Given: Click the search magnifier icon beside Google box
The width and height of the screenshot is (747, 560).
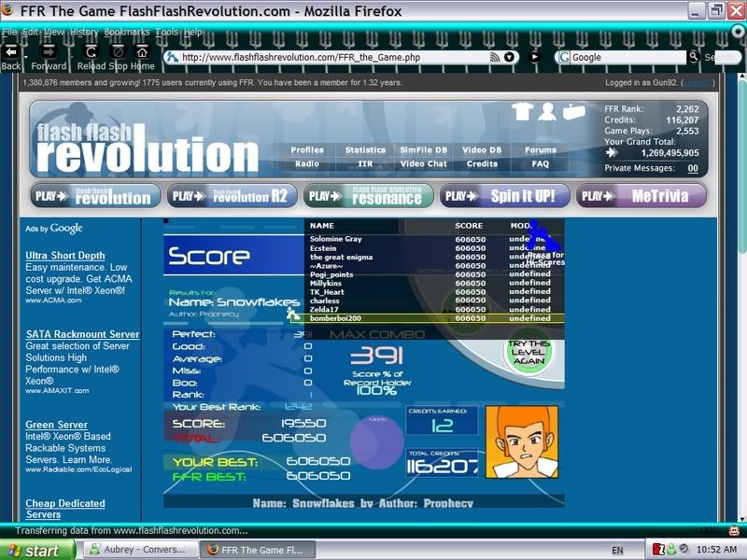Looking at the screenshot, I should (694, 57).
